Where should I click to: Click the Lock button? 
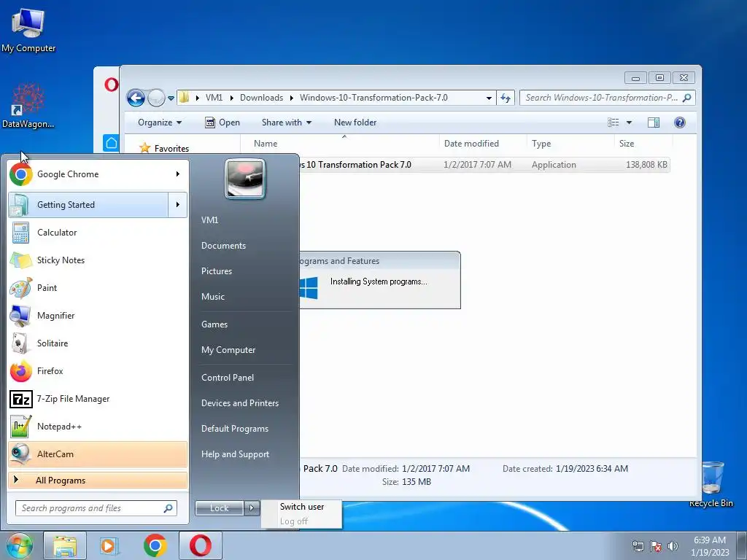(x=219, y=508)
